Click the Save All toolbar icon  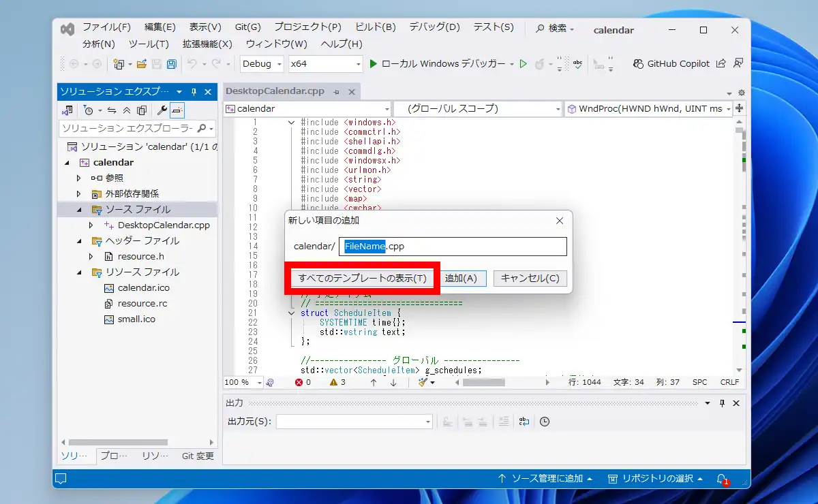click(171, 63)
